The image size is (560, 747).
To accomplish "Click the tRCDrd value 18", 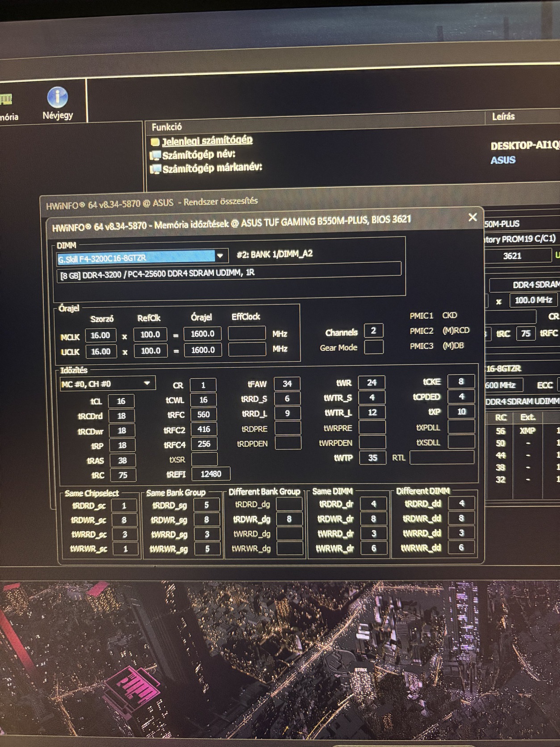I will coord(121,416).
